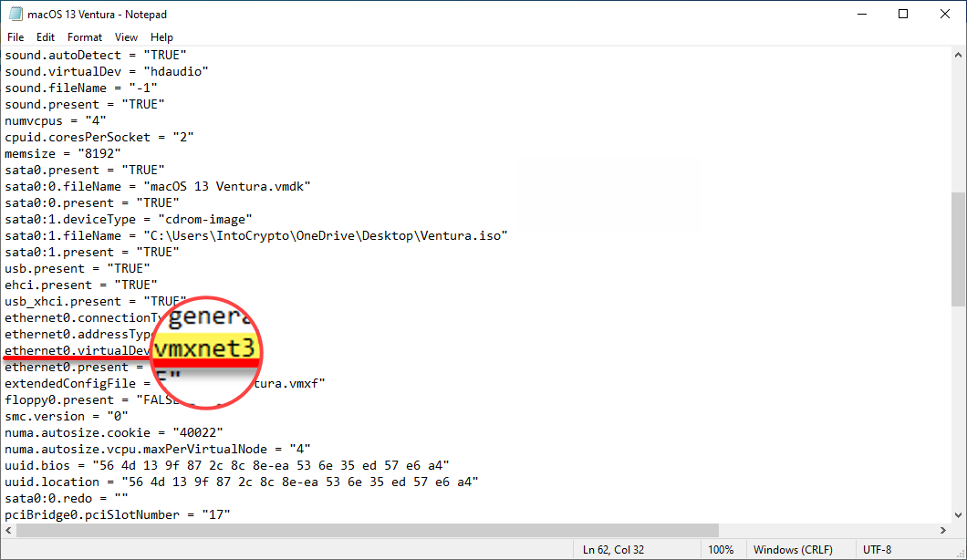This screenshot has width=967, height=560.
Task: Click the Windows (CRLF) status entry
Action: point(793,550)
